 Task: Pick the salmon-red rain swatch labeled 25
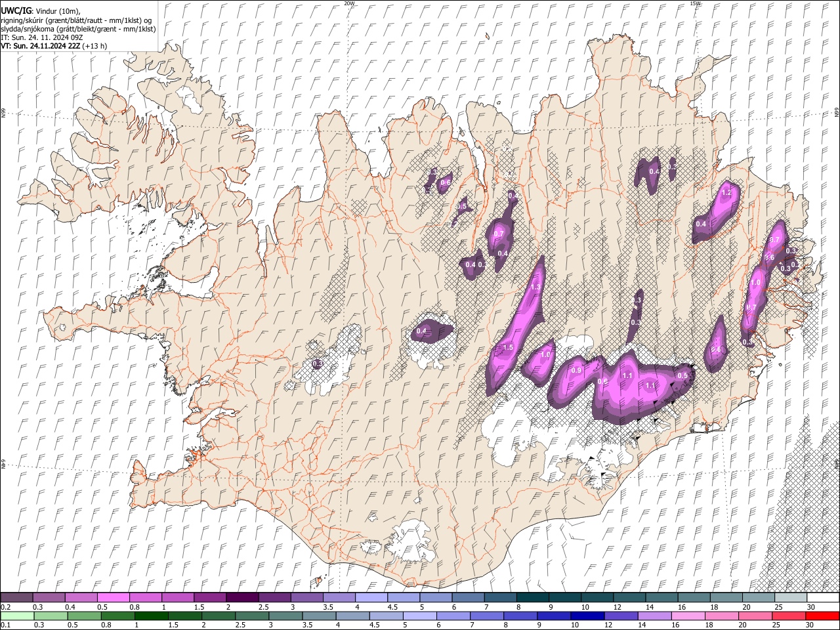click(x=790, y=616)
